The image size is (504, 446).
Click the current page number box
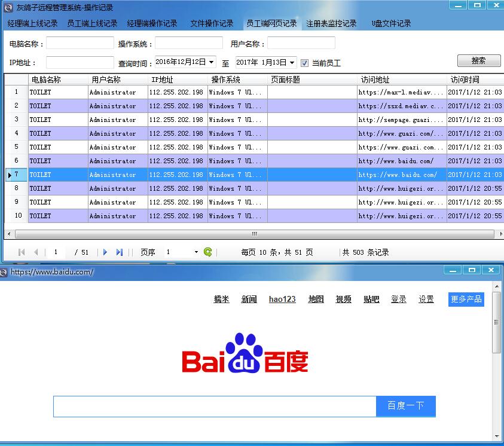(56, 252)
